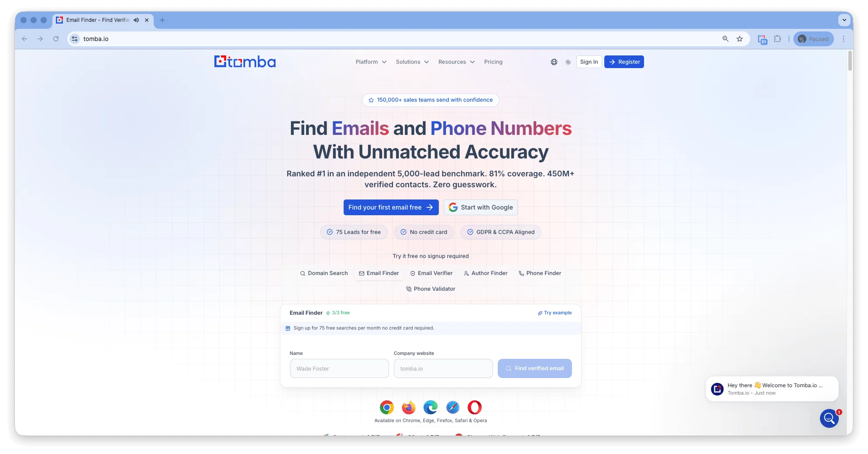Focus the Name input field

(x=339, y=368)
